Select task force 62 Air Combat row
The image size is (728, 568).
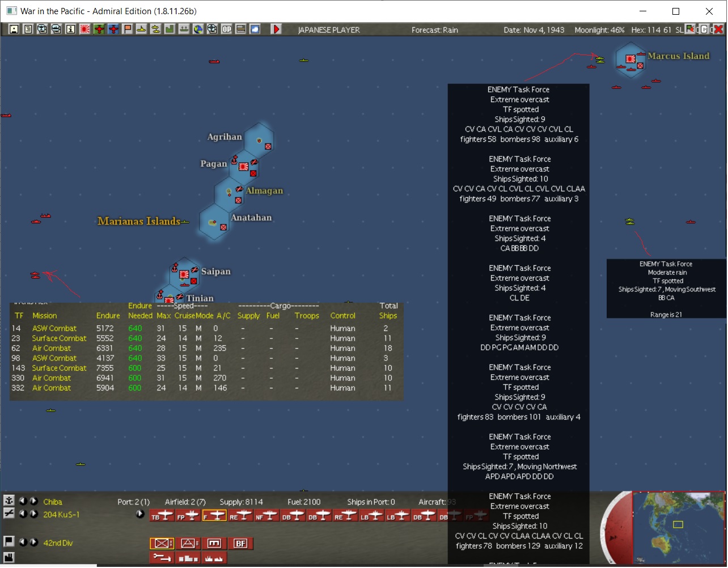[206, 348]
